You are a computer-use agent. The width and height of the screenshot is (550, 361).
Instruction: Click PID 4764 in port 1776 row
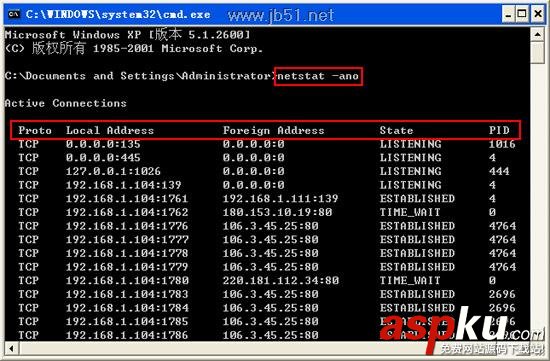pos(502,226)
